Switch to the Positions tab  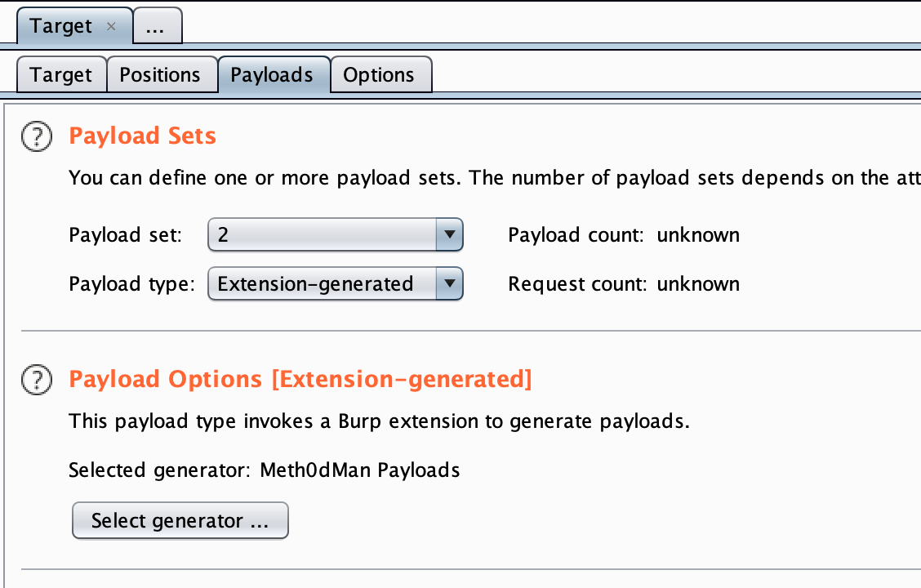coord(162,74)
